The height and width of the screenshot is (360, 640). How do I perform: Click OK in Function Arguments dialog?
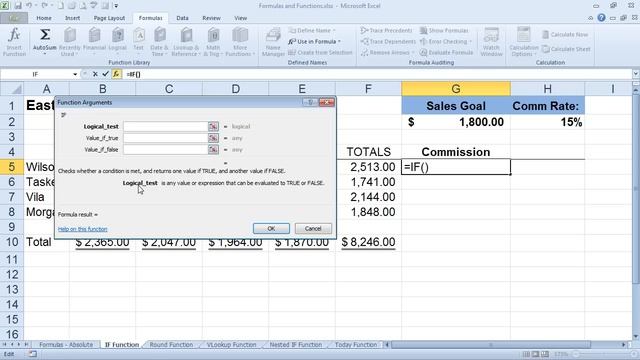click(271, 229)
